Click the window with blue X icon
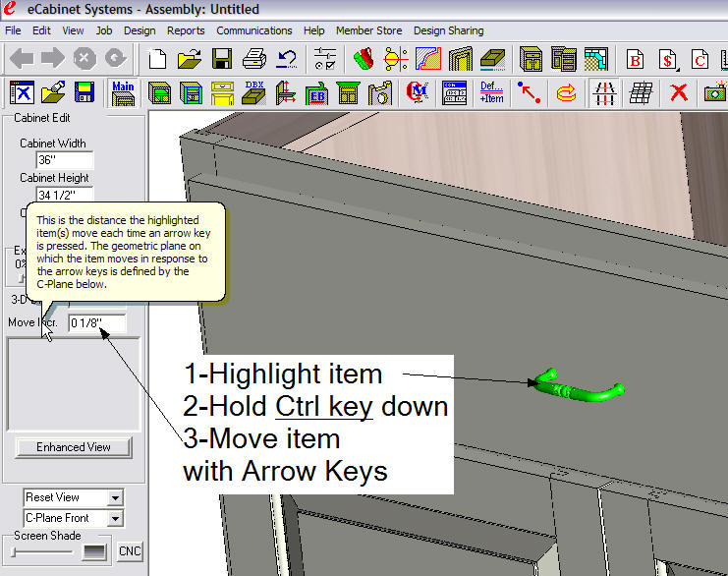This screenshot has height=576, width=728. click(22, 92)
